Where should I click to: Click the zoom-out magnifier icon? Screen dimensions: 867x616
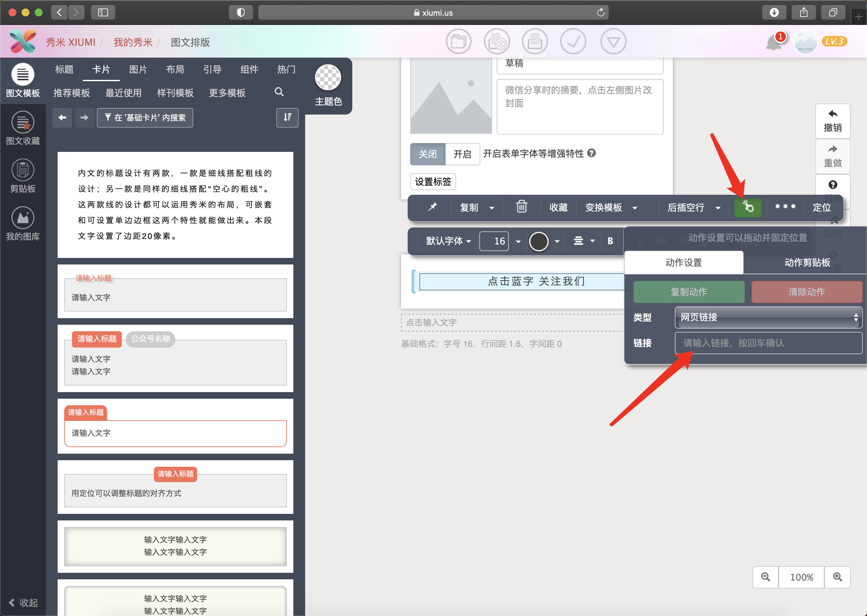point(765,577)
